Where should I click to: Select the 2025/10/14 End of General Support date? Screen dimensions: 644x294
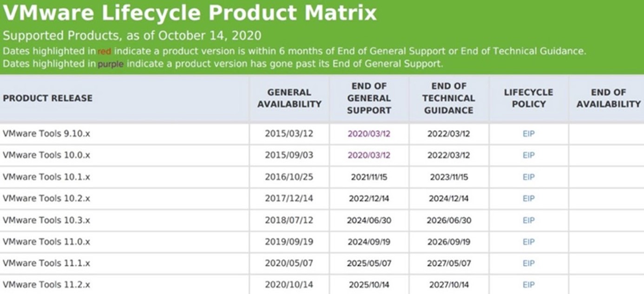(x=369, y=285)
